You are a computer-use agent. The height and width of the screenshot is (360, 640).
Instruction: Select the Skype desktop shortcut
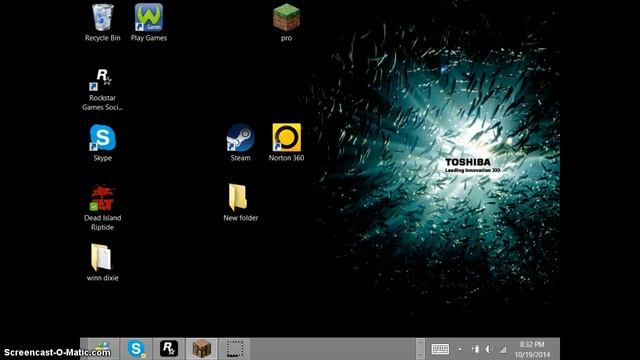102,138
